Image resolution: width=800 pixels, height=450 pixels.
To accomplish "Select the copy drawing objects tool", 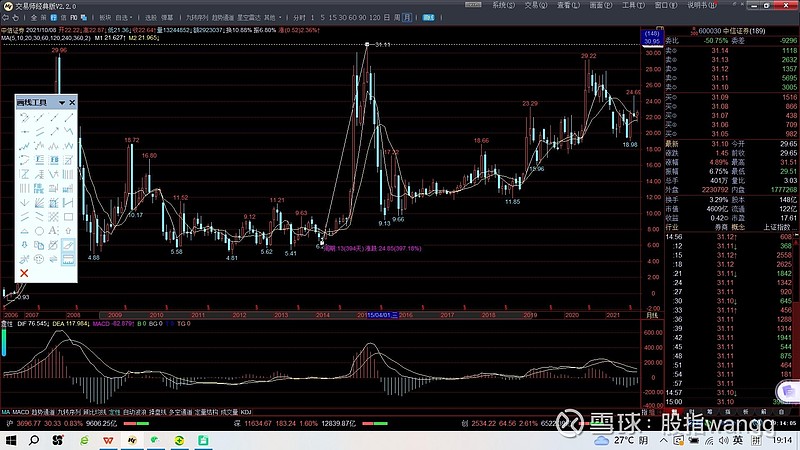I will [39, 245].
